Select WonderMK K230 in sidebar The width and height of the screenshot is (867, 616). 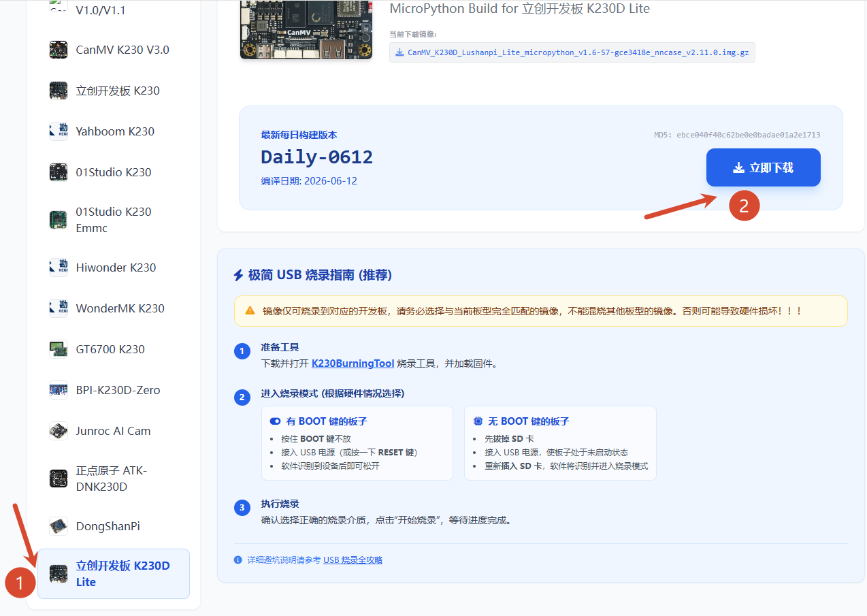click(x=114, y=308)
